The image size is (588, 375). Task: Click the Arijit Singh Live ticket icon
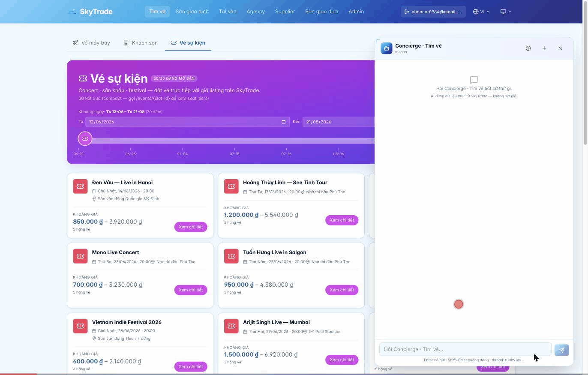click(x=231, y=326)
